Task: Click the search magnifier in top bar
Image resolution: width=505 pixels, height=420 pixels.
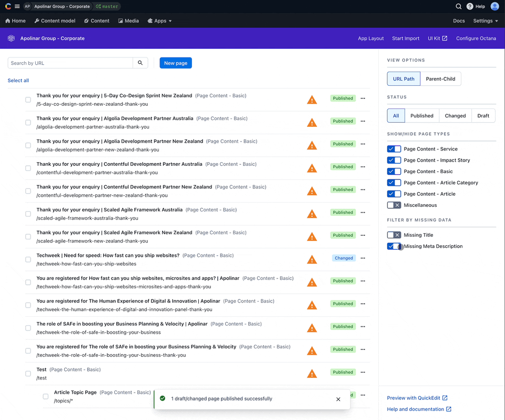Action: coord(459,6)
